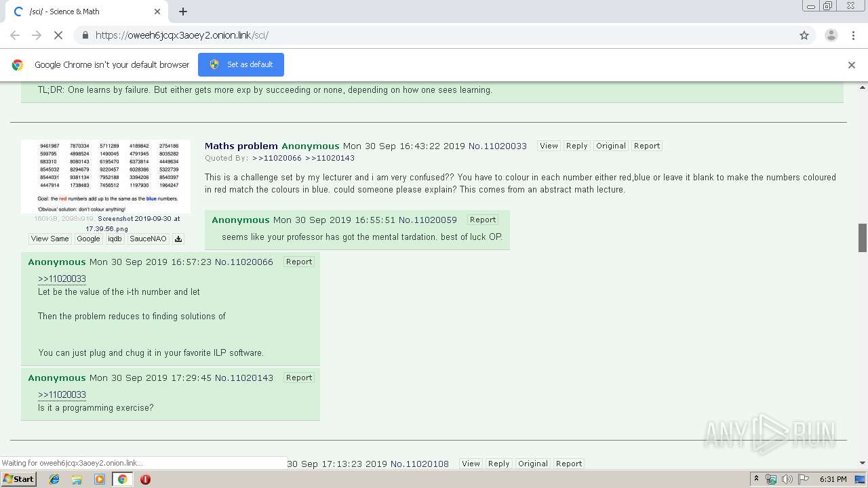
Task: Open the red Opera-style taskbar icon
Action: [x=145, y=479]
